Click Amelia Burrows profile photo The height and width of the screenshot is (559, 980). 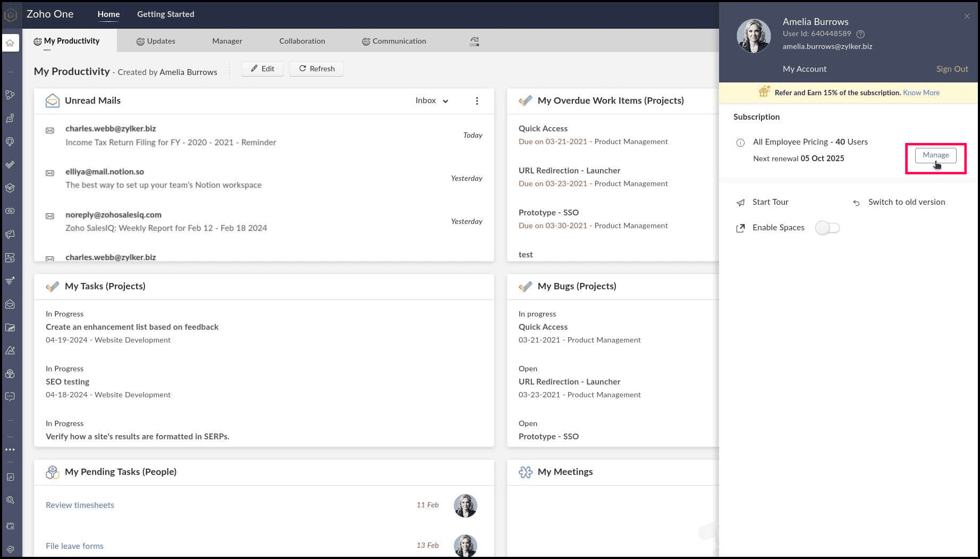[754, 36]
